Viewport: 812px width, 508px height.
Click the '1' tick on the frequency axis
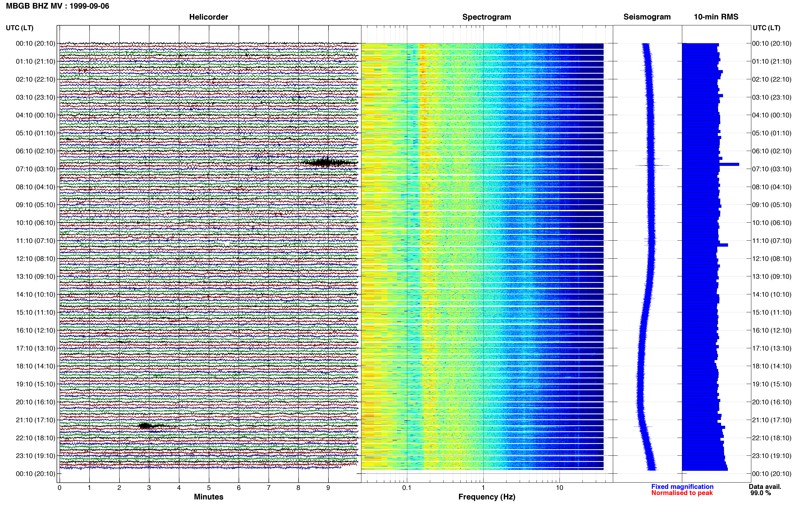[x=483, y=488]
